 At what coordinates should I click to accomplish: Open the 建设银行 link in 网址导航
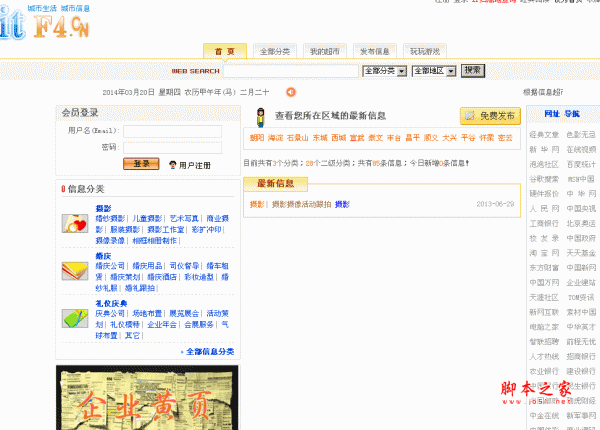(x=581, y=371)
